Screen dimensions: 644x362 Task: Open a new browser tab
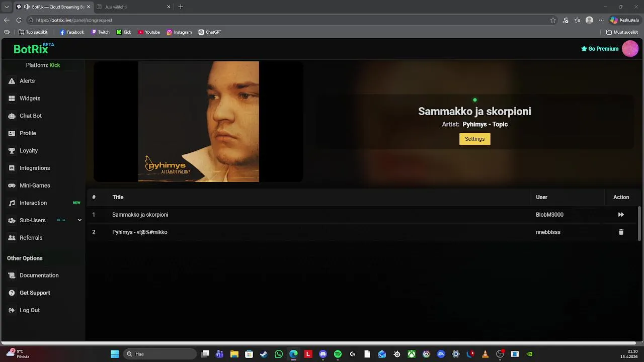pos(181,7)
